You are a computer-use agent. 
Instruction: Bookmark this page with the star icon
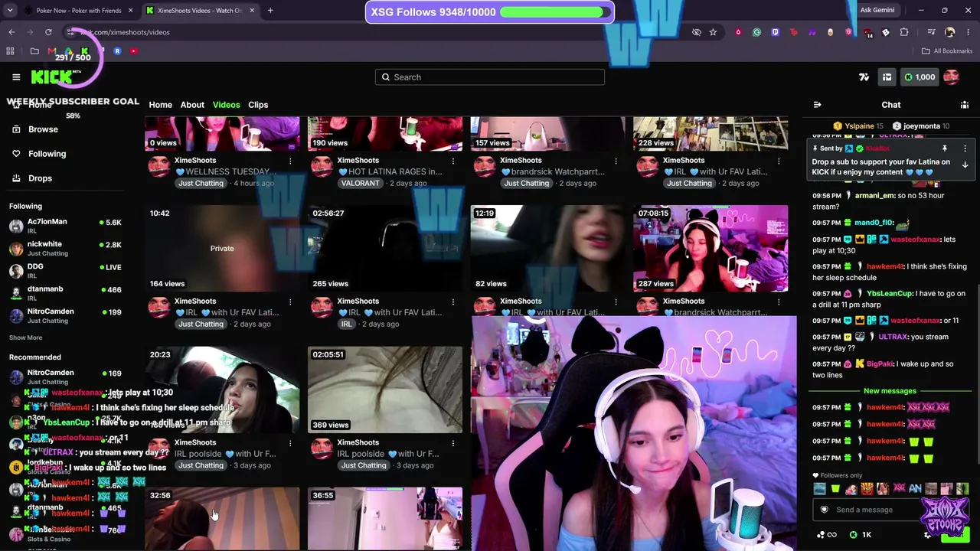pos(713,32)
